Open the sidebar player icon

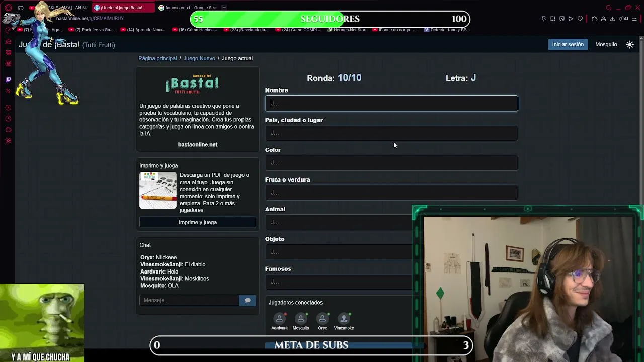pyautogui.click(x=8, y=108)
